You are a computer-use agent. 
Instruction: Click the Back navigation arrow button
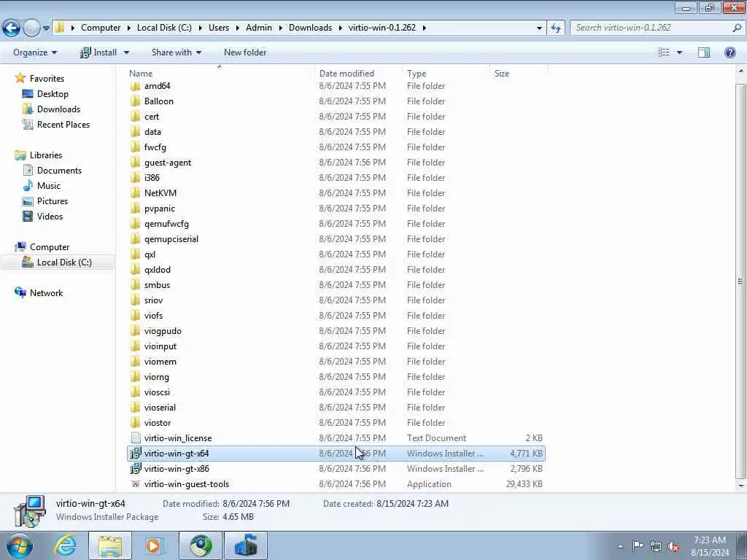pyautogui.click(x=11, y=28)
